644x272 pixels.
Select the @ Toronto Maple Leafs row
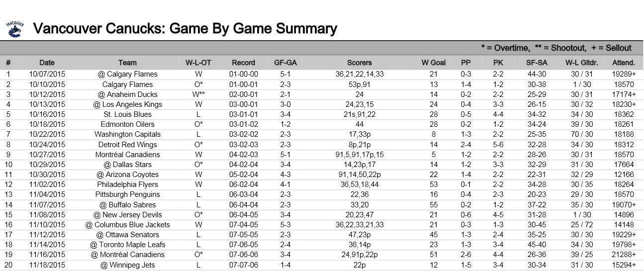(x=127, y=245)
